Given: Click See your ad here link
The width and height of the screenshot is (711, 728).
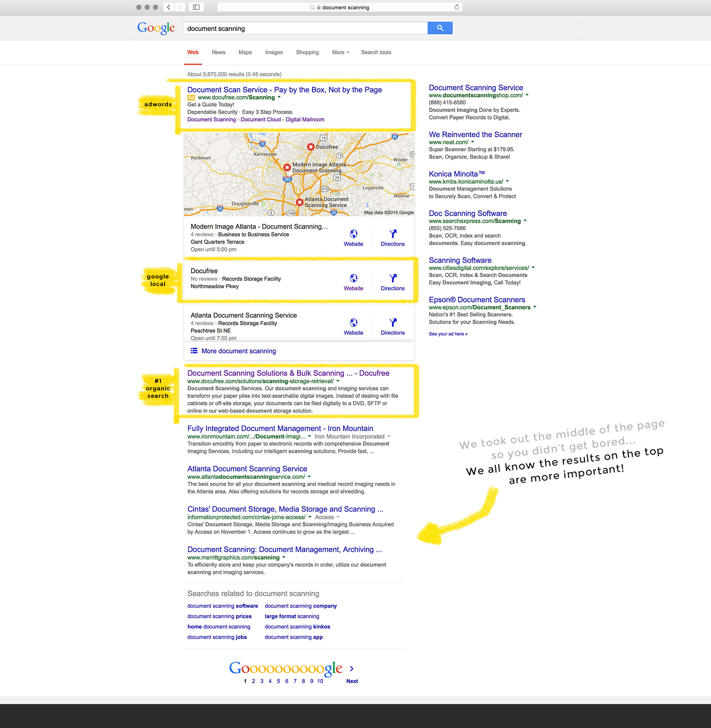Looking at the screenshot, I should point(448,334).
